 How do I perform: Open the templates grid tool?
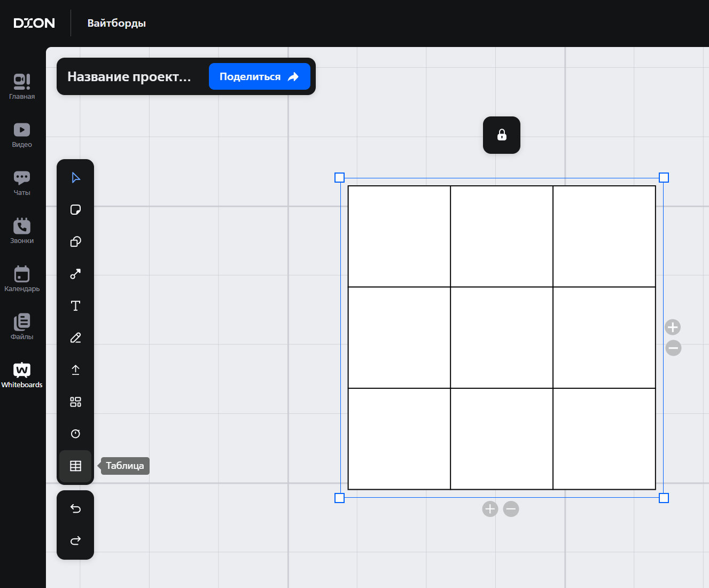click(75, 402)
